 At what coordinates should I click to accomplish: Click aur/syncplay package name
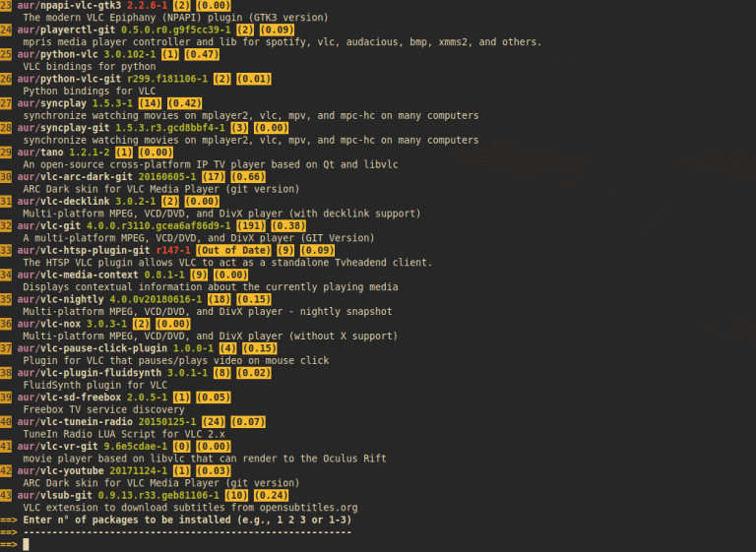tap(51, 103)
